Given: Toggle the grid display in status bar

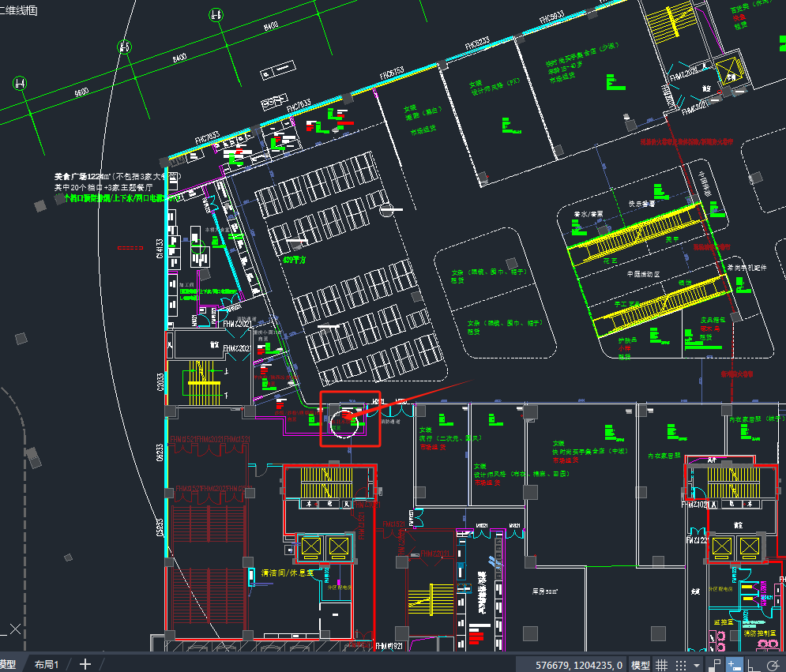Looking at the screenshot, I should [662, 665].
